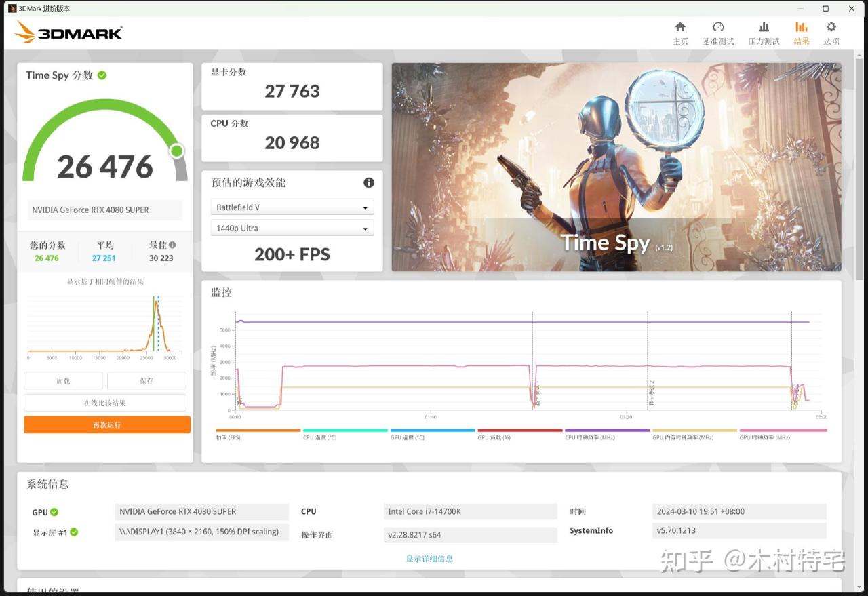Click the green 您的分数 value 26 476
This screenshot has width=868, height=596.
[47, 258]
